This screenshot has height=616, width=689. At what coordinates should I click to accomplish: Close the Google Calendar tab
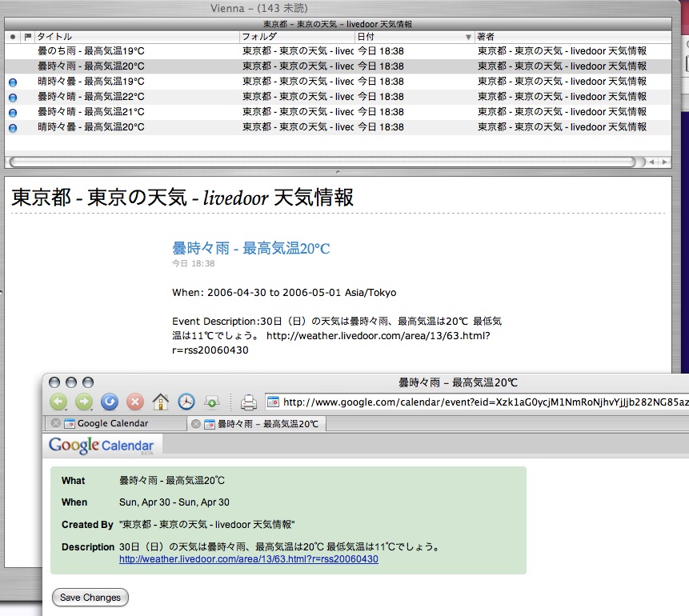[x=56, y=423]
